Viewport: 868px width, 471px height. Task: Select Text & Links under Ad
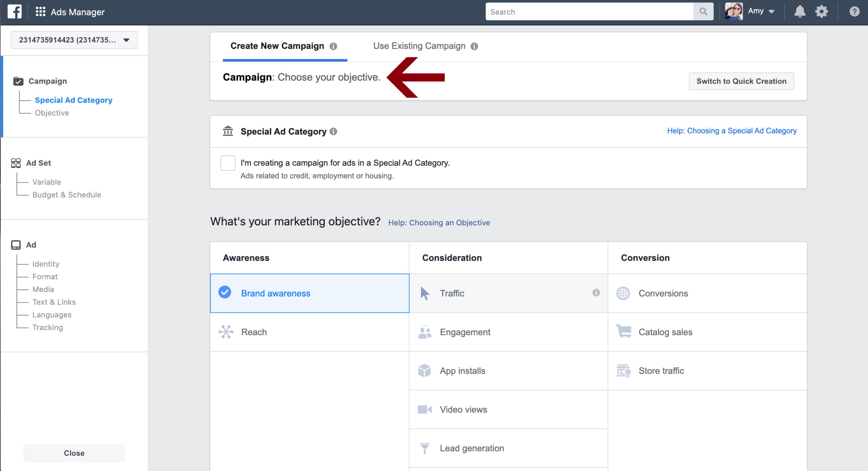click(x=54, y=302)
